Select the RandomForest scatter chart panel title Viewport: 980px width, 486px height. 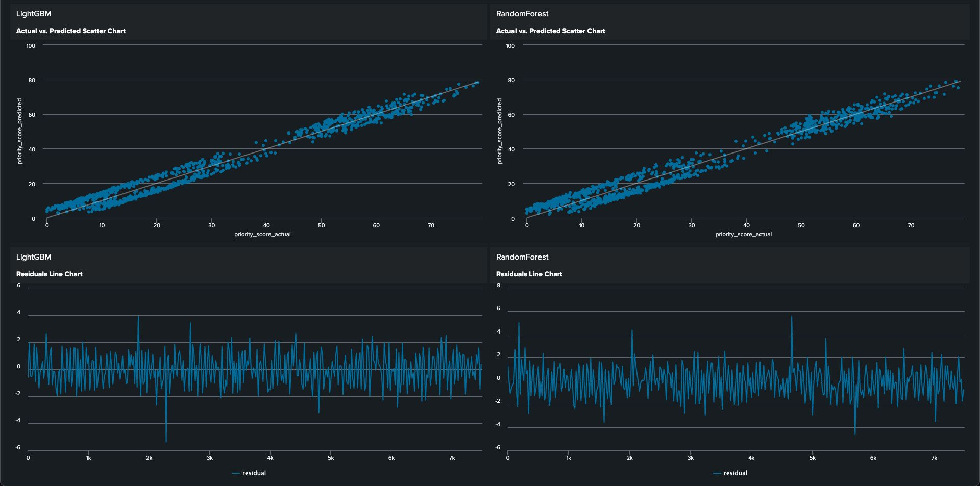[x=550, y=31]
